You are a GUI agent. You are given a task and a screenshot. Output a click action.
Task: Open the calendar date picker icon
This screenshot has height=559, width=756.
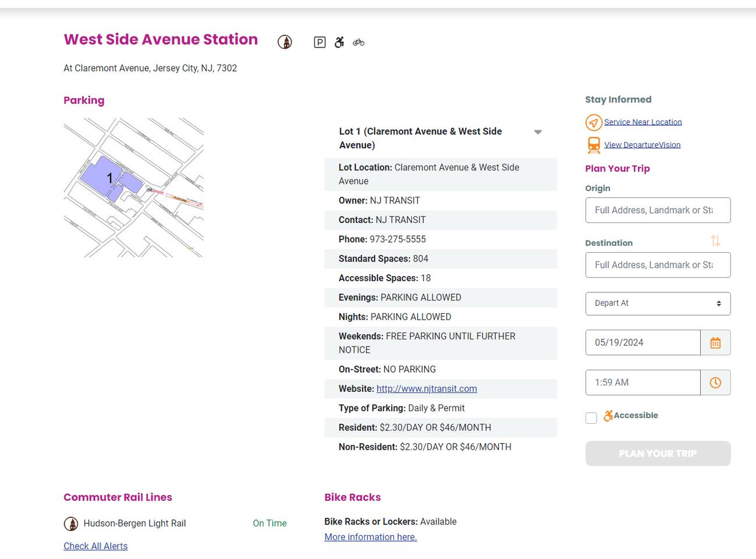pos(715,343)
